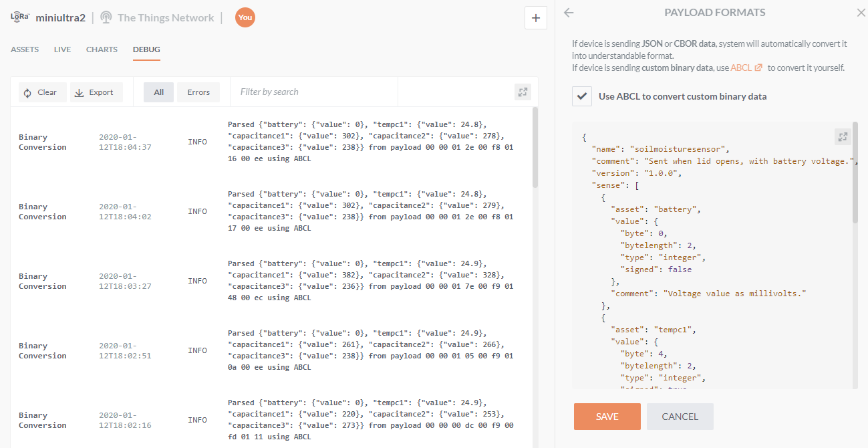Click The Things Network antenna icon
Viewport: 868px width, 448px height.
pyautogui.click(x=106, y=17)
